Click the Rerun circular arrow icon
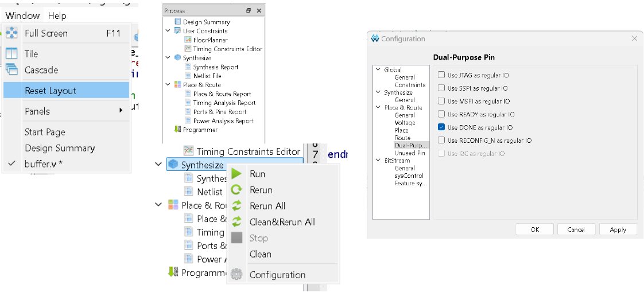 [236, 190]
